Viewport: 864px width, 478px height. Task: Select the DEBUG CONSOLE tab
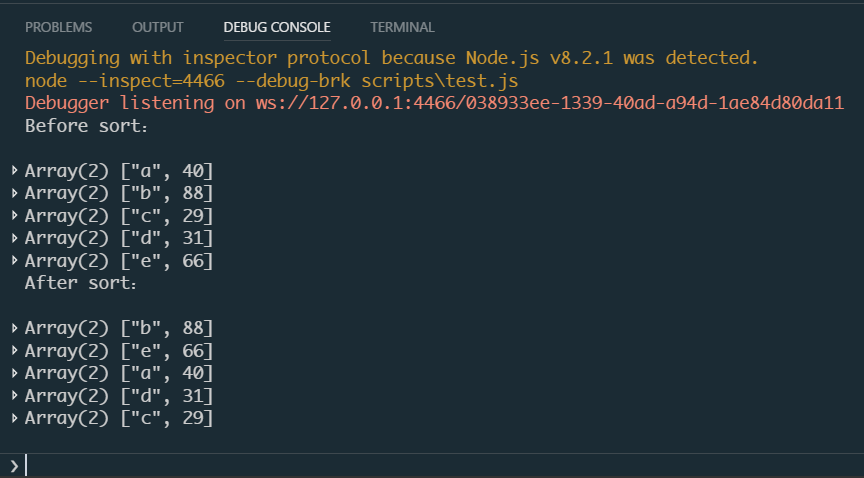click(277, 27)
